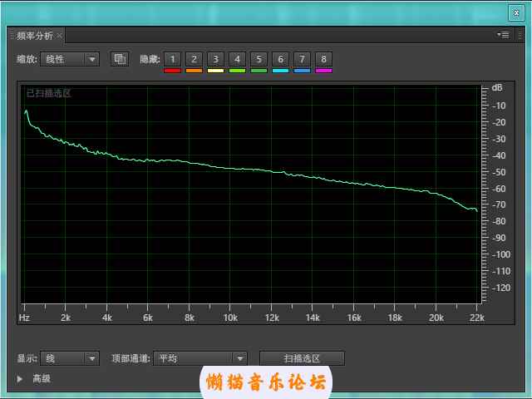The image size is (532, 399).
Task: Expand the 高级 section
Action: (20, 379)
